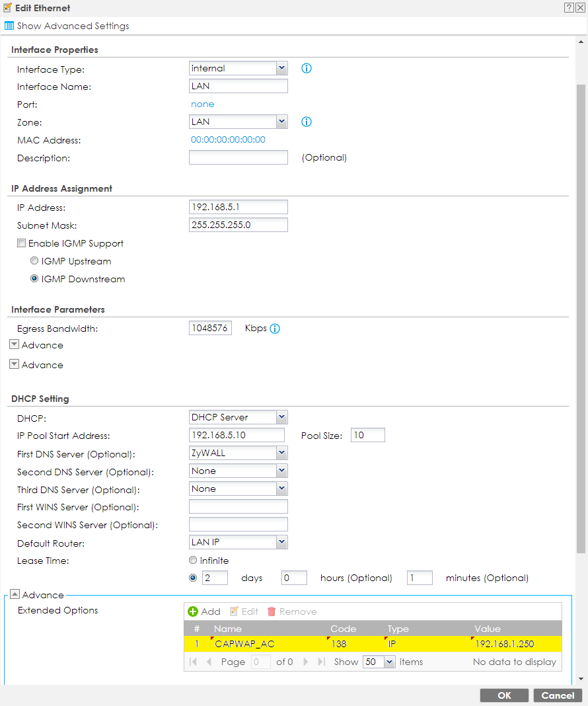Click the Edit extended option icon
This screenshot has height=706, width=588.
pyautogui.click(x=234, y=611)
